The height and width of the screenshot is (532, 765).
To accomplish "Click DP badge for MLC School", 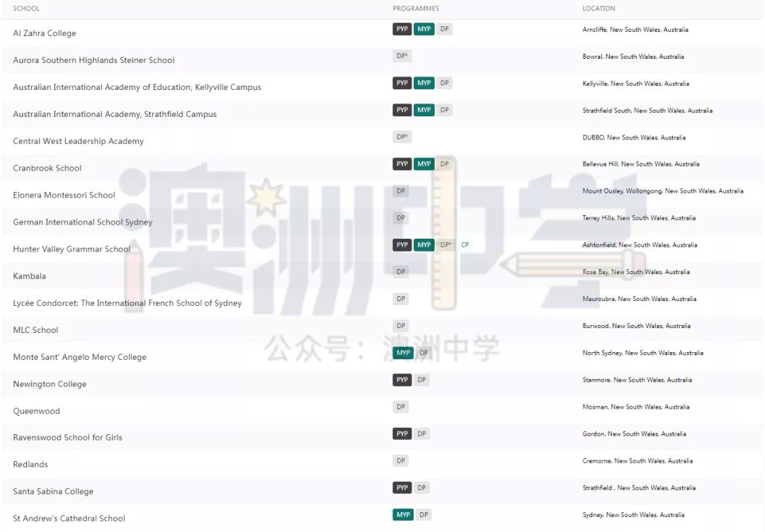I will pyautogui.click(x=400, y=326).
